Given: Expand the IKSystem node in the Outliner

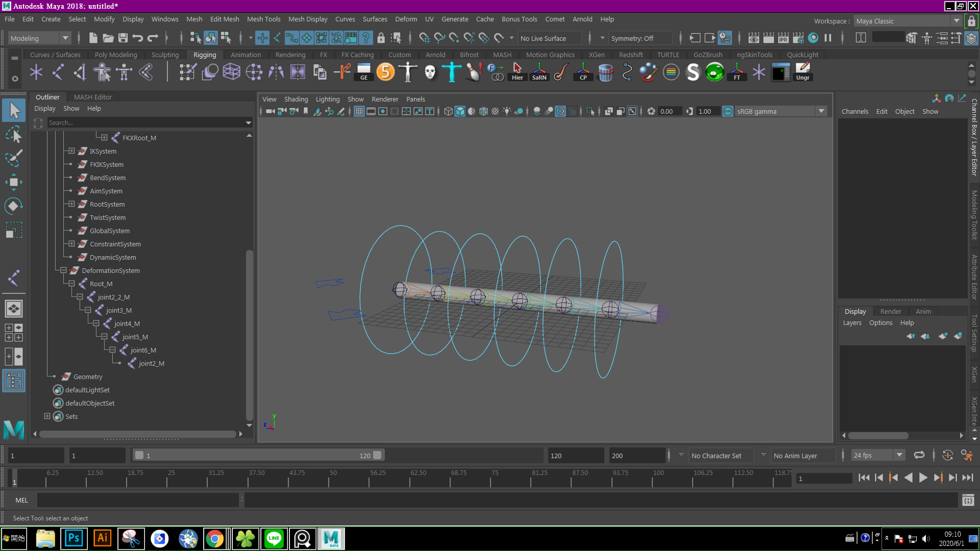Looking at the screenshot, I should pyautogui.click(x=71, y=151).
